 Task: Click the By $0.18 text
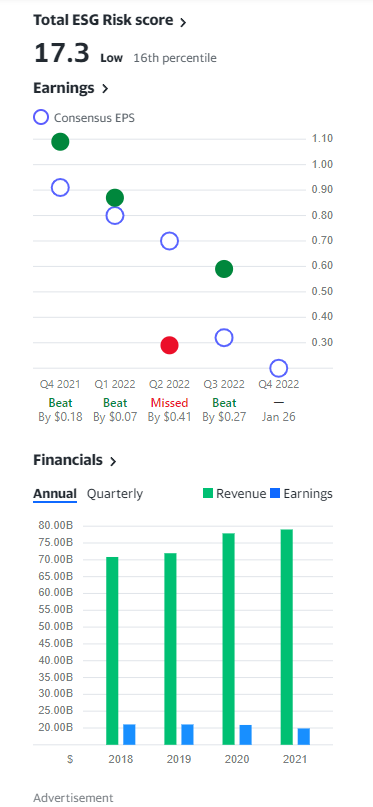click(60, 417)
